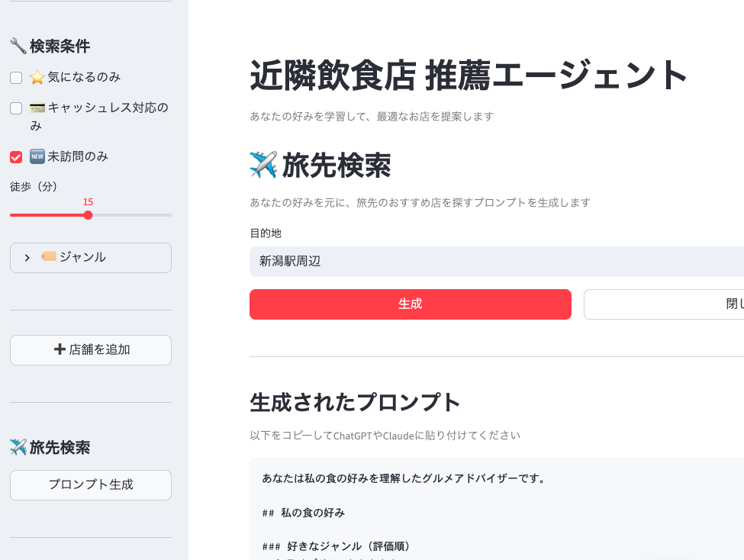This screenshot has width=744, height=560.
Task: Click the プロンプト生成 button
Action: click(91, 485)
